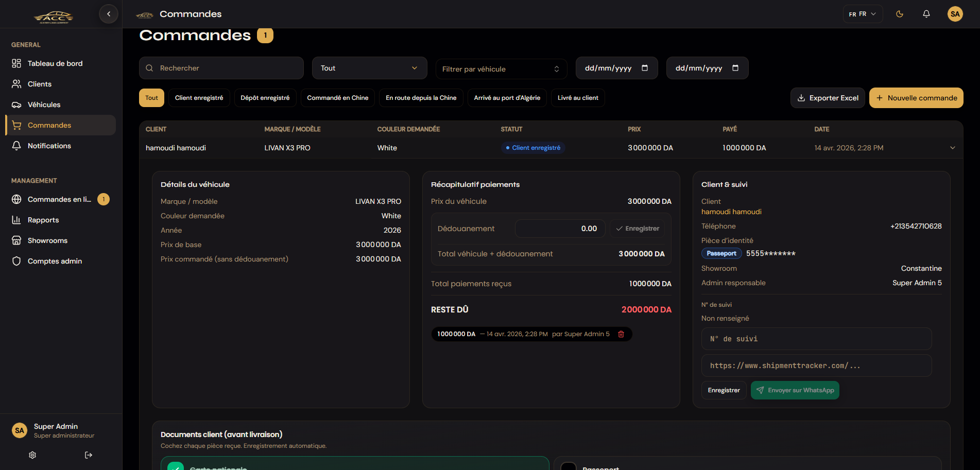
Task: Click Nouvelle commande button
Action: click(916, 98)
